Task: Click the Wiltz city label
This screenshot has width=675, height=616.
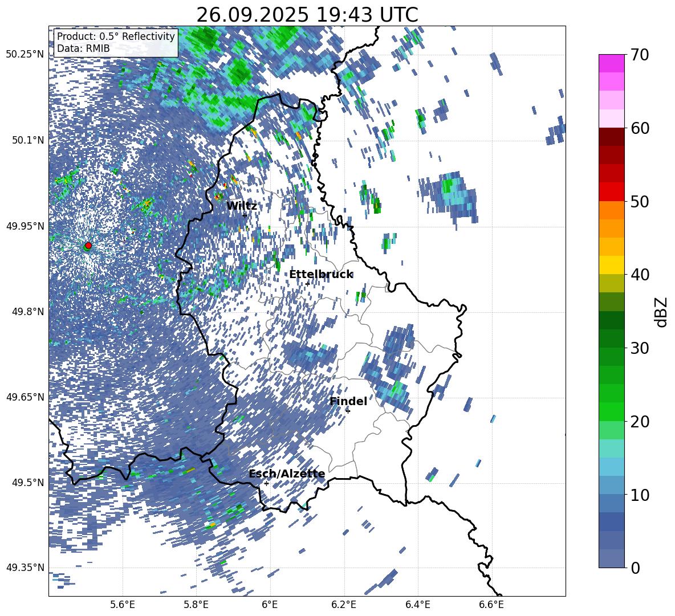Action: (x=242, y=206)
